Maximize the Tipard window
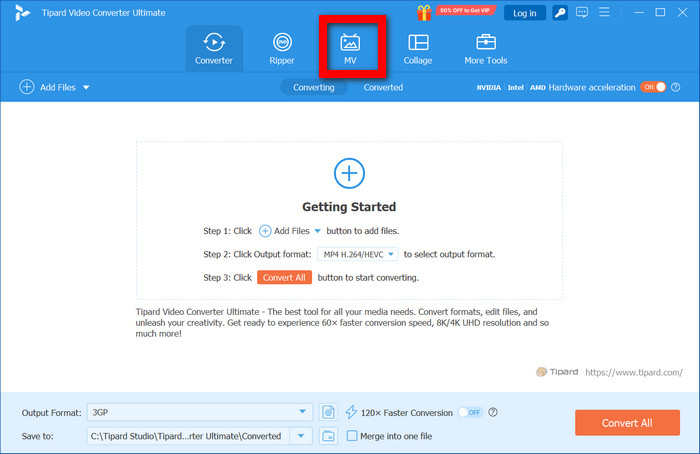 point(660,12)
